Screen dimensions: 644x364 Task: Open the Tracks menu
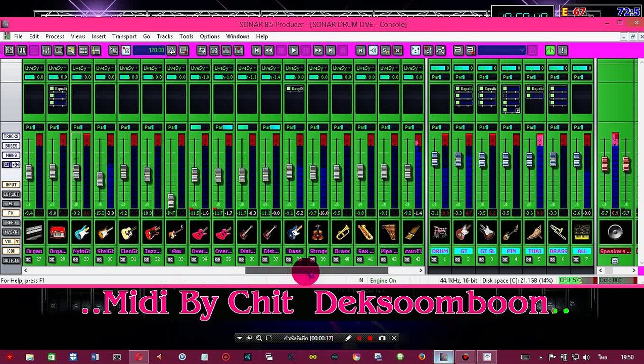pos(165,36)
